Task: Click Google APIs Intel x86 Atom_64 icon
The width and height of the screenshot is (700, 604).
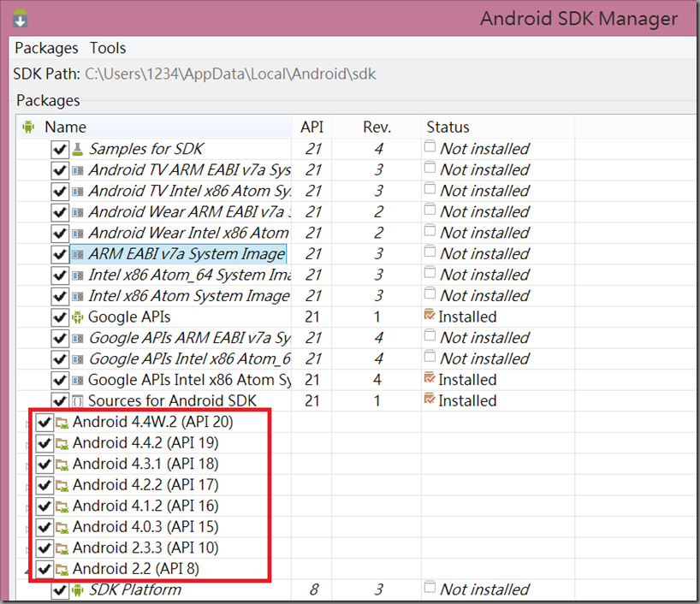Action: [78, 359]
